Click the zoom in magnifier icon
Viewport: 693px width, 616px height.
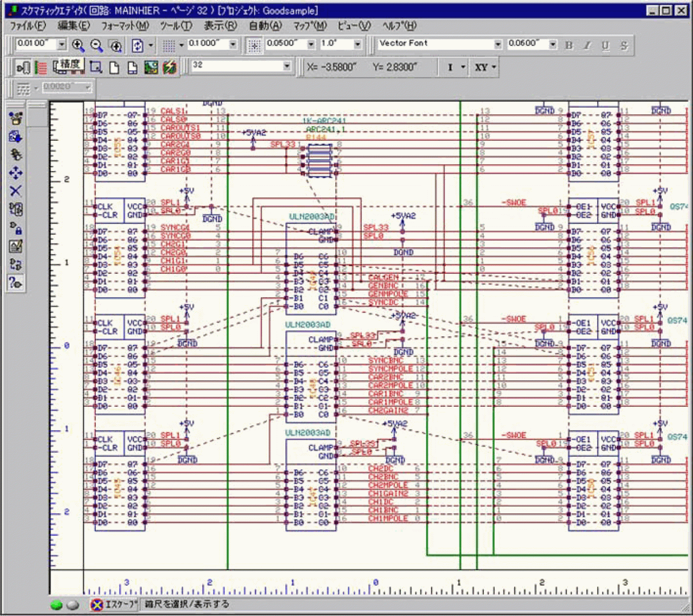point(78,45)
